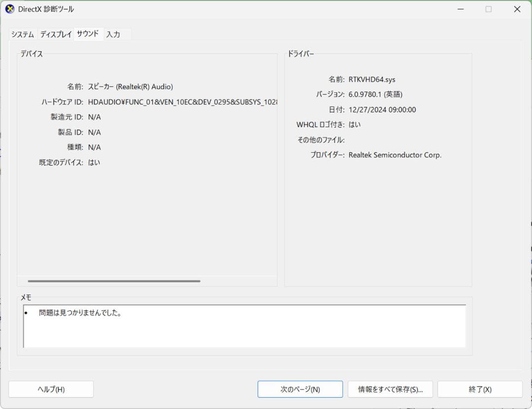The height and width of the screenshot is (409, 532).
Task: Click the スピーカー (Realtek(R) Audio) device name
Action: point(130,87)
